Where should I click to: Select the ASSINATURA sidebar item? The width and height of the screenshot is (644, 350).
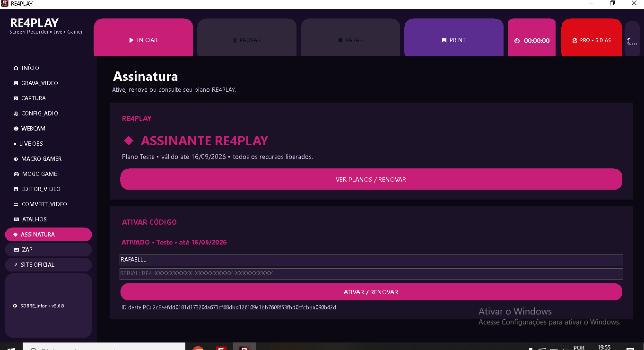48,235
